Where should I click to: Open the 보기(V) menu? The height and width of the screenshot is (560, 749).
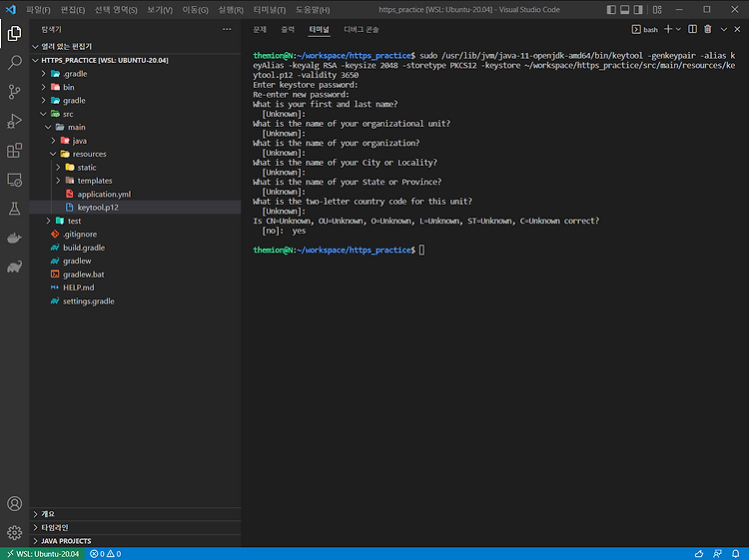click(x=160, y=10)
